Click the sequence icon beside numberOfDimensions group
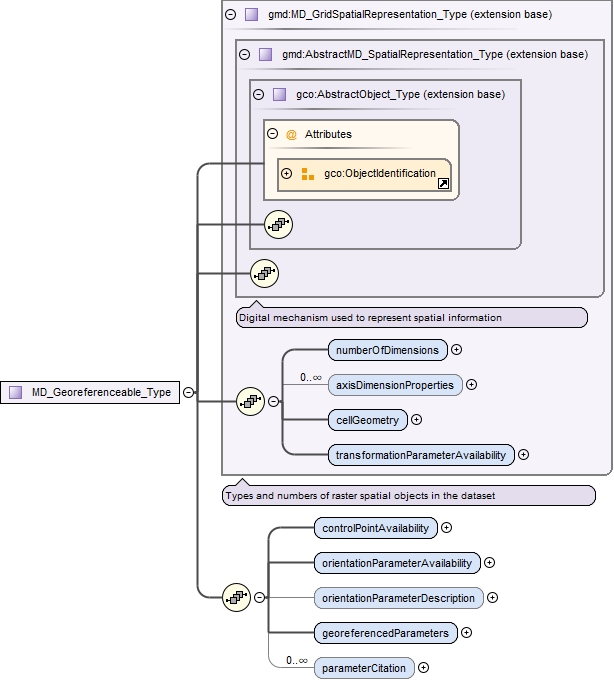Viewport: 614px width, 684px height. pos(250,402)
